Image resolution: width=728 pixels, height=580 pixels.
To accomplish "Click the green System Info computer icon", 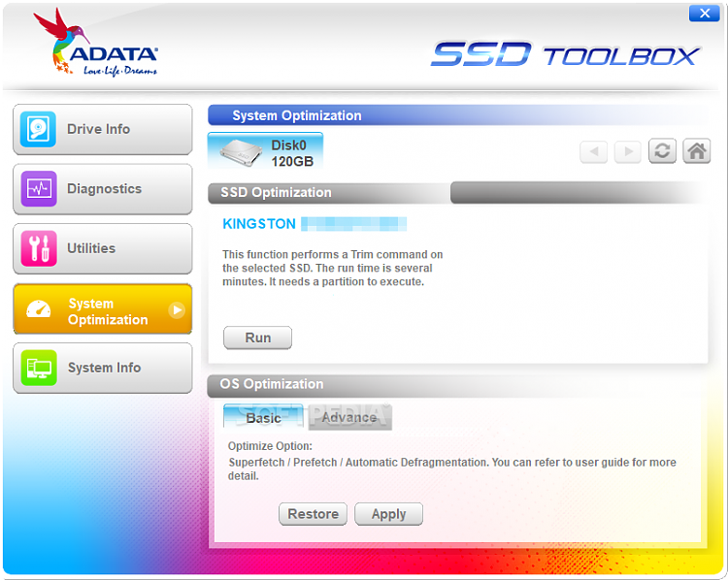I will (39, 368).
